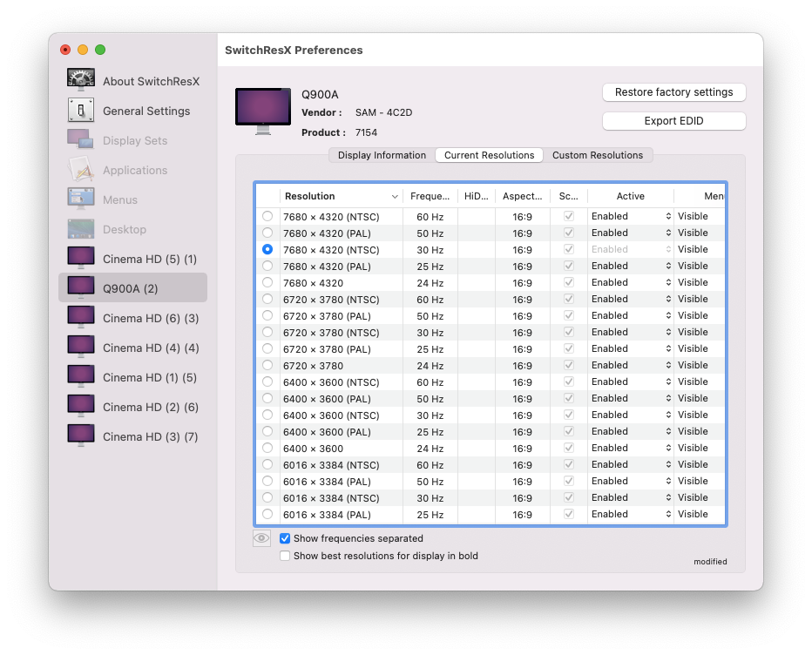
Task: Open Enabled dropdown for 6400 × 3600 24 Hz
Action: point(631,448)
